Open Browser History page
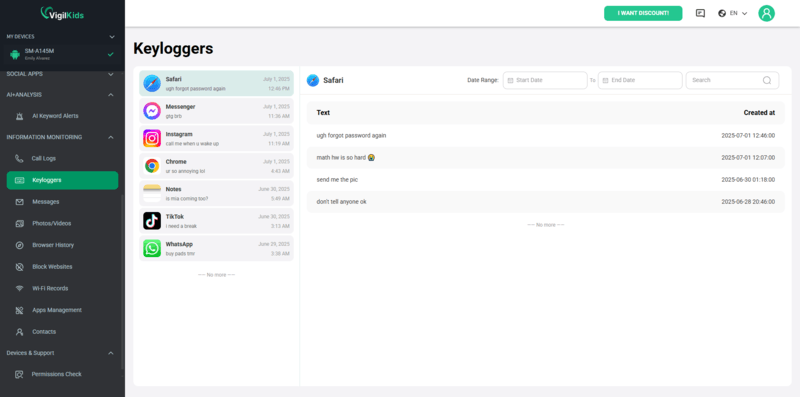 click(62, 245)
